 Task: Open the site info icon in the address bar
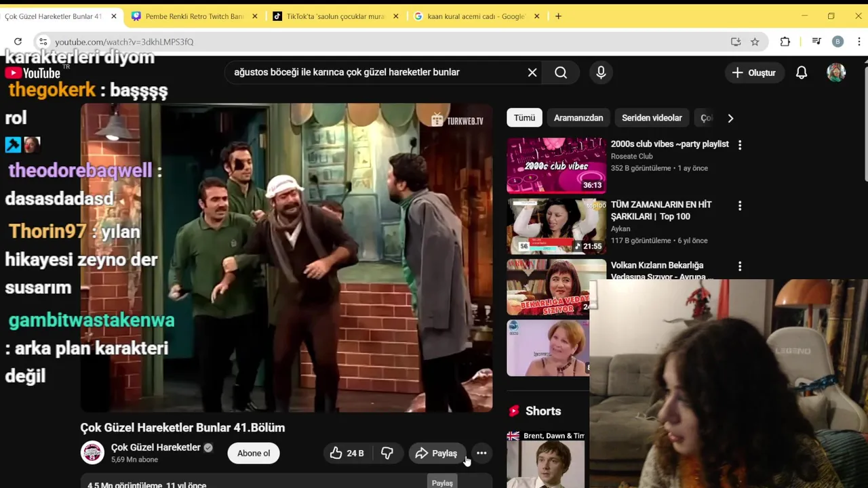43,41
